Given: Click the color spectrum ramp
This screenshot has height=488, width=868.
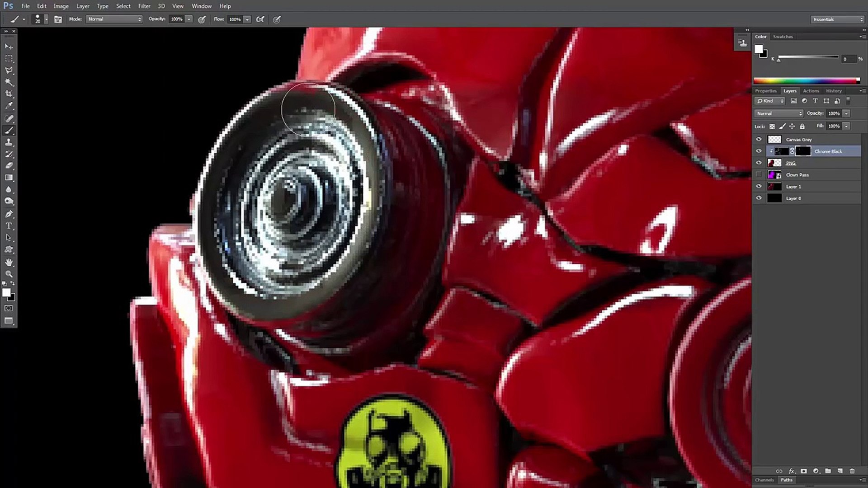Looking at the screenshot, I should (x=806, y=80).
